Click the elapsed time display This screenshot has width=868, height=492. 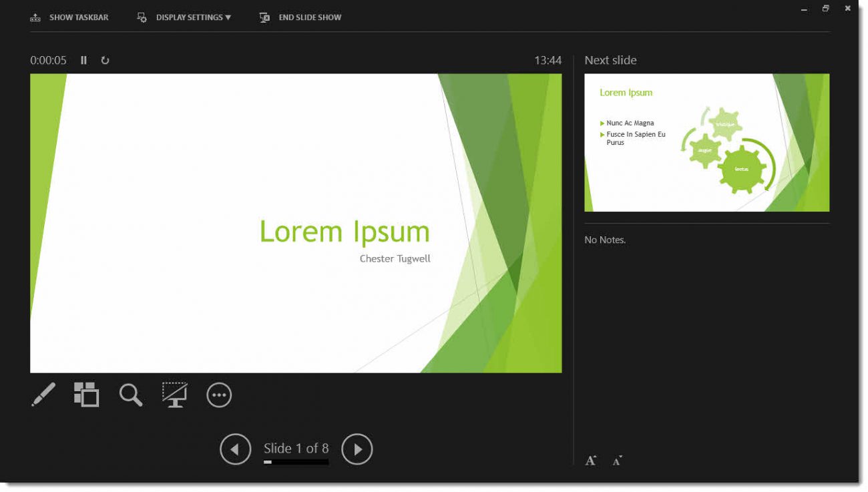(x=48, y=60)
